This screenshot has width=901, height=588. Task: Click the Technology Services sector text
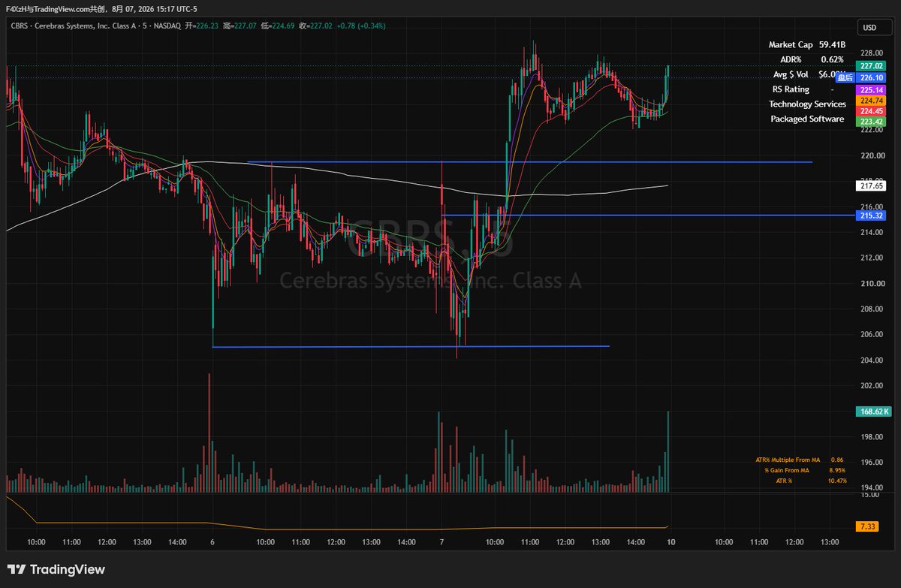pyautogui.click(x=807, y=104)
